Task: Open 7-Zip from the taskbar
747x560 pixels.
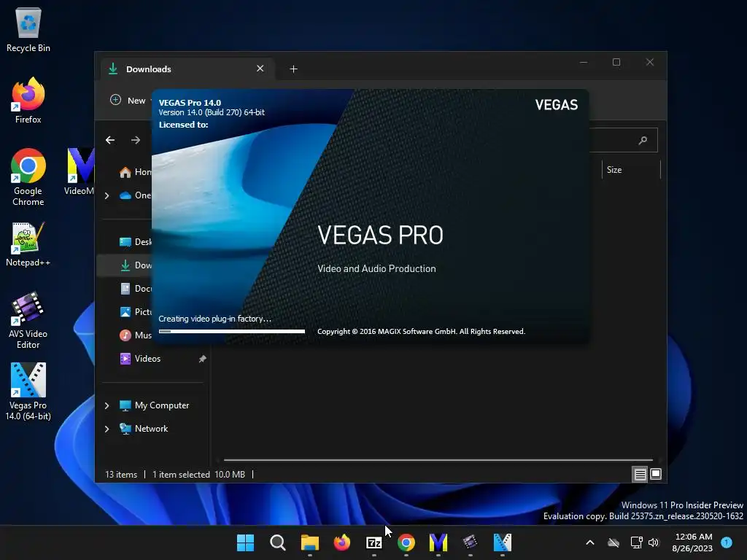Action: tap(374, 542)
